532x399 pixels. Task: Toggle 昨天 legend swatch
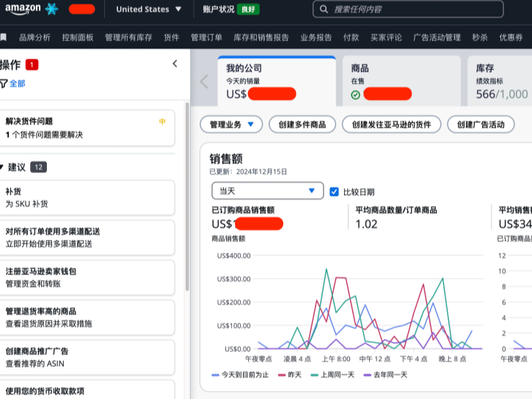pyautogui.click(x=282, y=375)
